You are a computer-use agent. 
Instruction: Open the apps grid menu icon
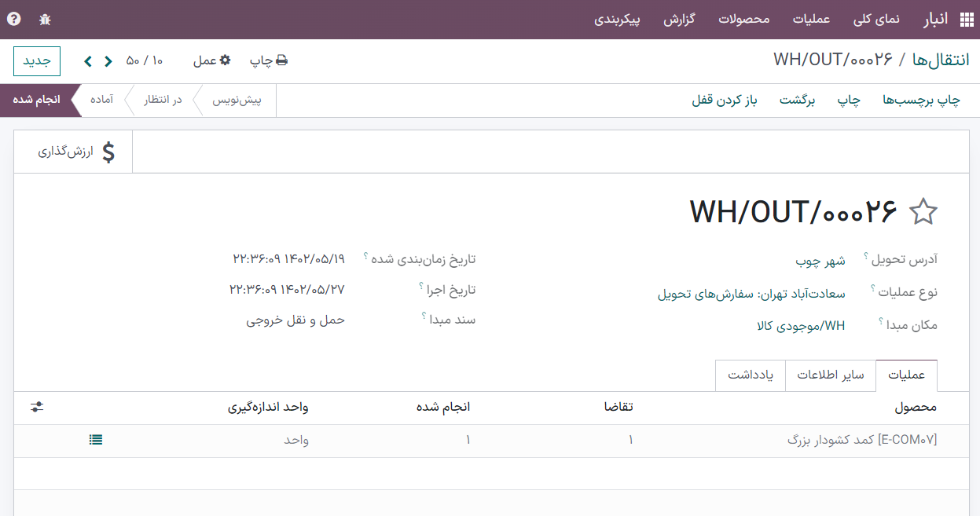coord(966,20)
